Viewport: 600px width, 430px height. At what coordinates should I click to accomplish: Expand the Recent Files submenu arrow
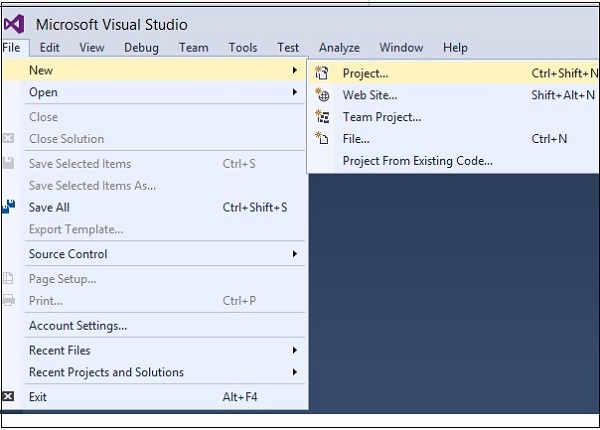(x=295, y=350)
